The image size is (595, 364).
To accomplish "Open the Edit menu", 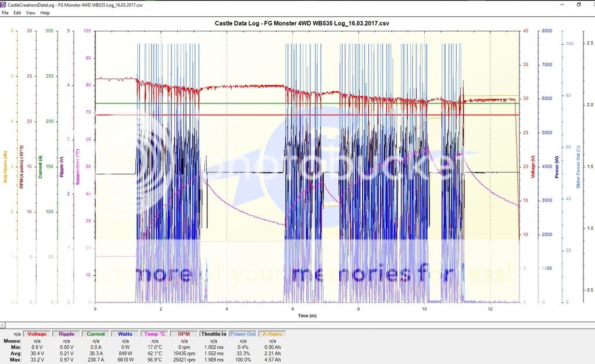I will (x=17, y=12).
